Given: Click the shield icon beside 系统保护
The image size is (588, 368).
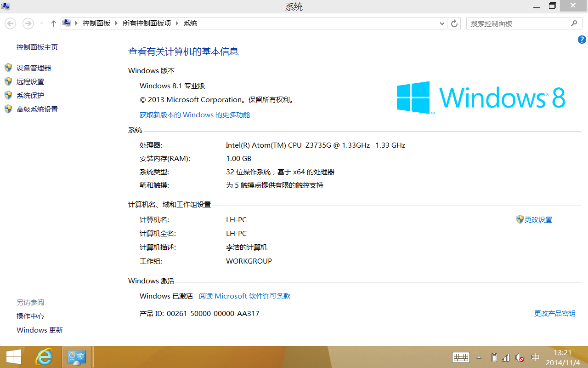Looking at the screenshot, I should click(8, 95).
